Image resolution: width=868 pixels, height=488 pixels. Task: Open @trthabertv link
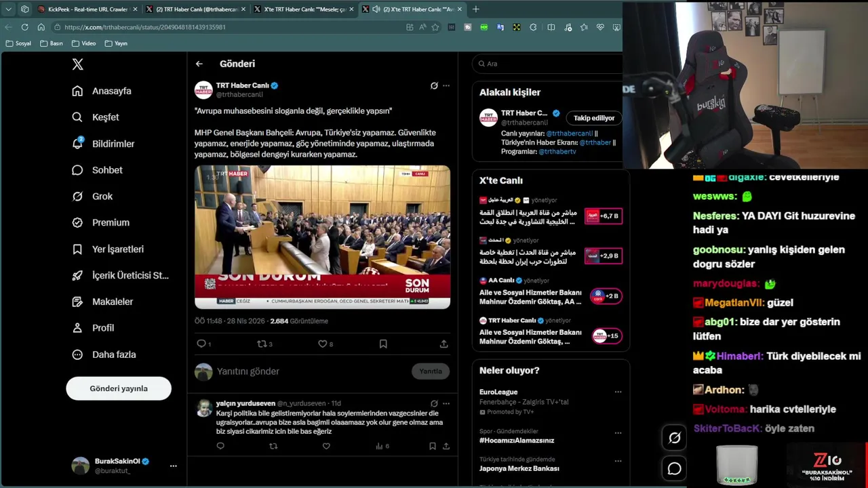tap(557, 152)
